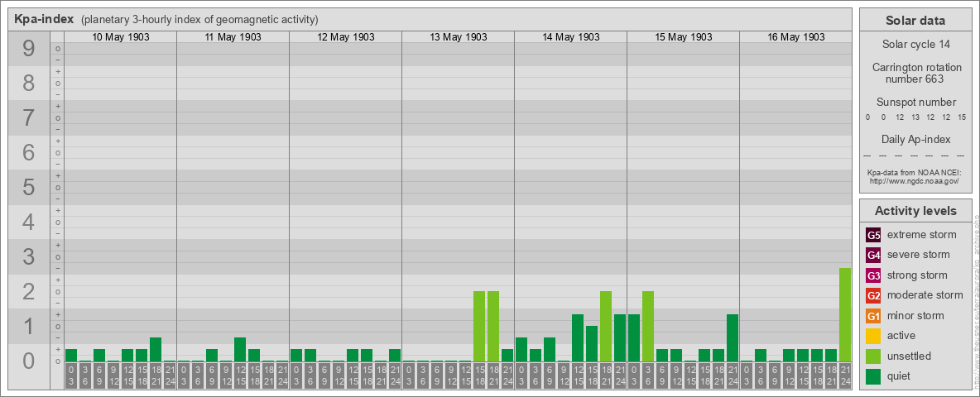
Task: Click the unsettled bar for 13 May 18-21
Action: coord(493,327)
